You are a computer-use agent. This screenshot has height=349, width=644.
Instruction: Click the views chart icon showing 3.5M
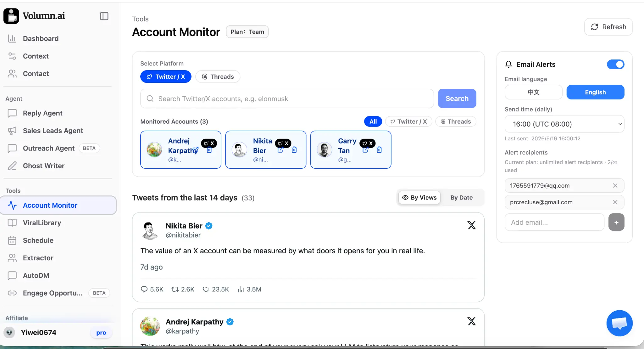click(x=241, y=290)
